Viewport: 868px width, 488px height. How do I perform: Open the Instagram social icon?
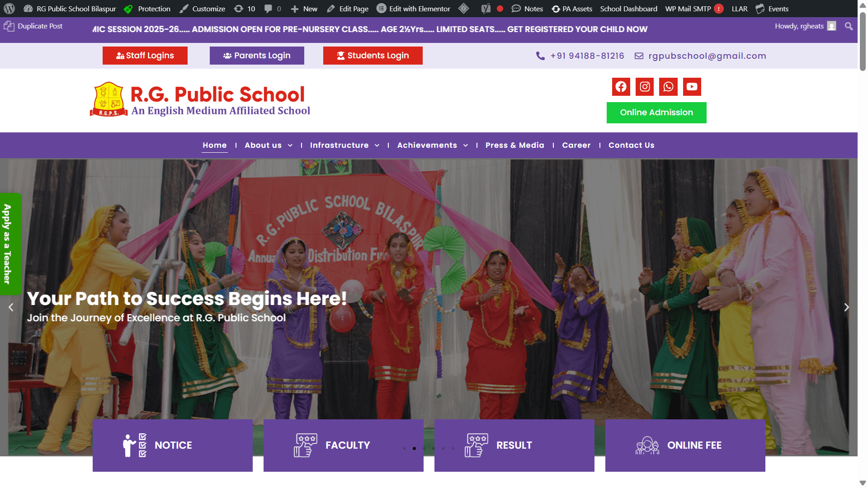[x=645, y=87]
